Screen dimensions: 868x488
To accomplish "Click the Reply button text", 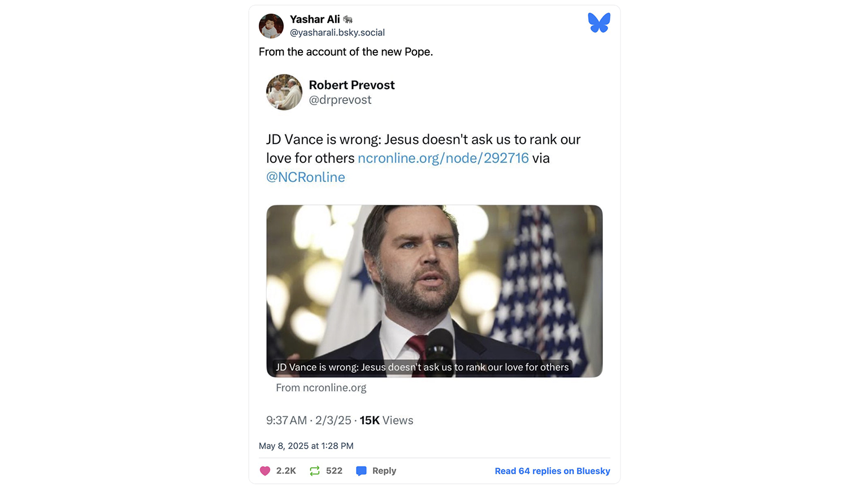I will coord(384,471).
